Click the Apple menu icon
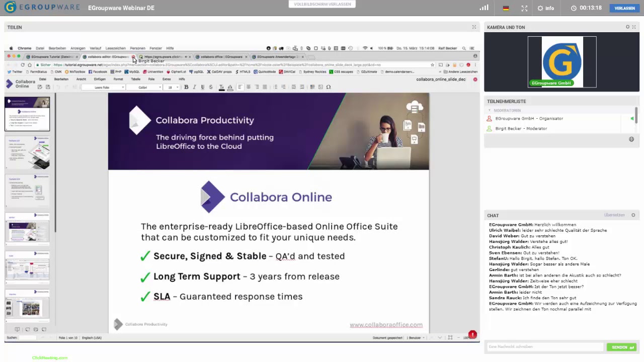The width and height of the screenshot is (644, 362). (11, 48)
